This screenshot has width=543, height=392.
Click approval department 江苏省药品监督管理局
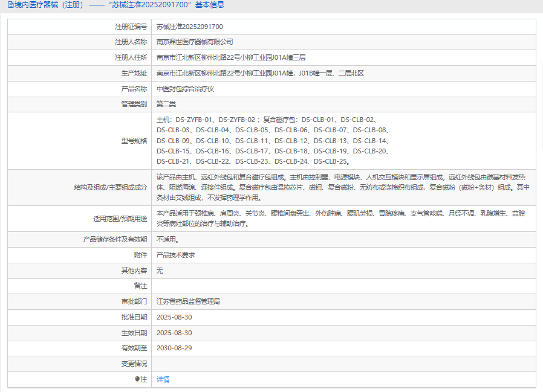click(x=188, y=301)
